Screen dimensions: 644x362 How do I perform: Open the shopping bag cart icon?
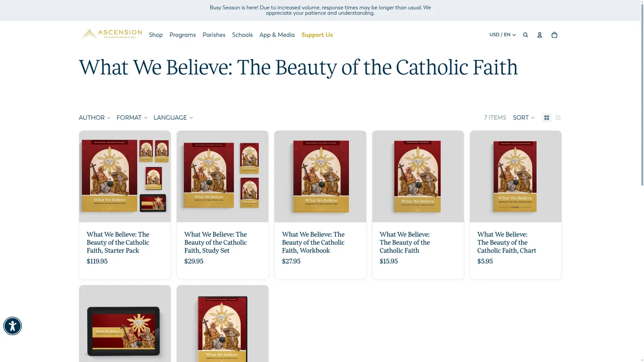555,35
